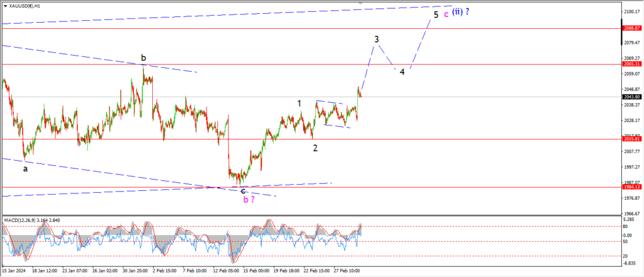Click the 2 Feb 15:00 time label
Image resolution: width=644 pixels, height=277 pixels.
166,271
